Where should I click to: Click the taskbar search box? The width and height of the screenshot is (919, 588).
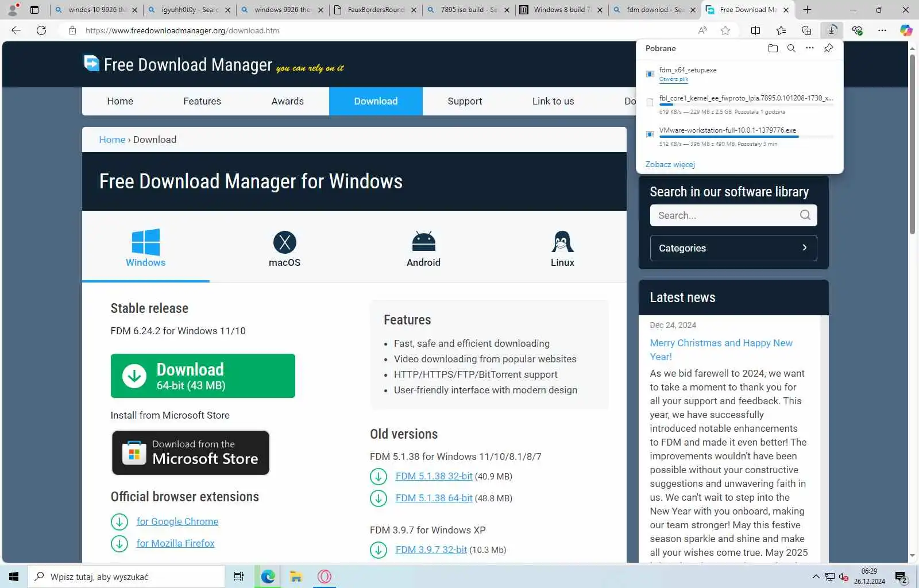[x=126, y=577]
